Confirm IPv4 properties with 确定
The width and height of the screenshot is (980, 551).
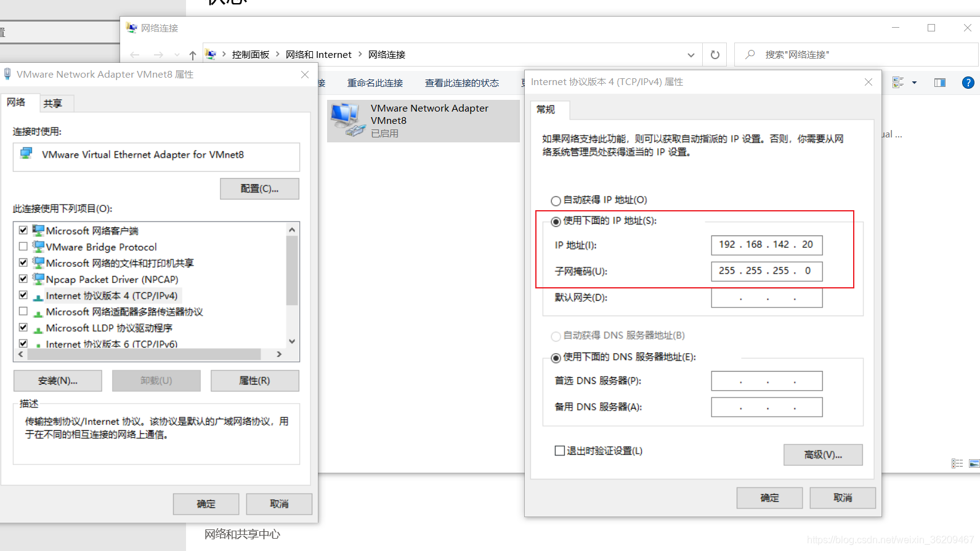[769, 497]
